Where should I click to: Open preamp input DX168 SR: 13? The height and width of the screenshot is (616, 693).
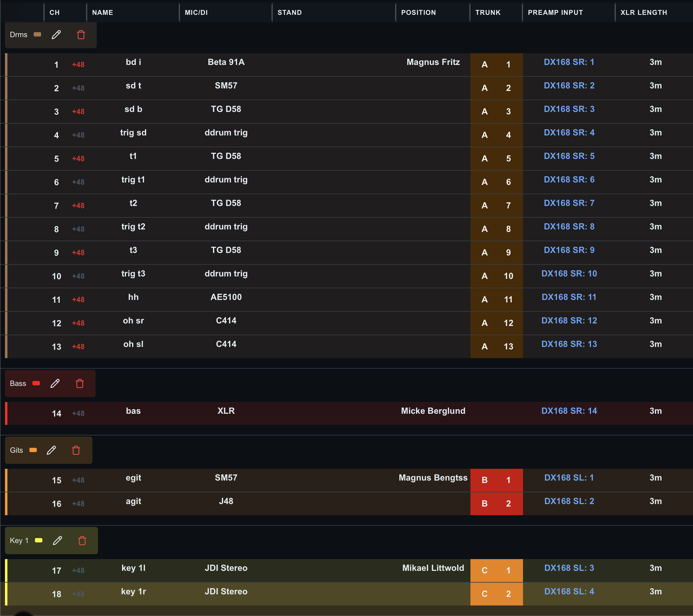point(569,344)
